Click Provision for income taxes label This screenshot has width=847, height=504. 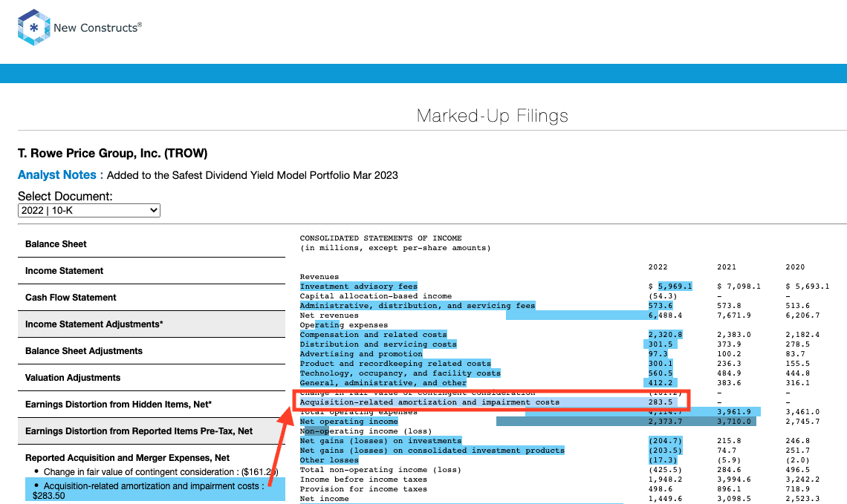[x=363, y=489]
